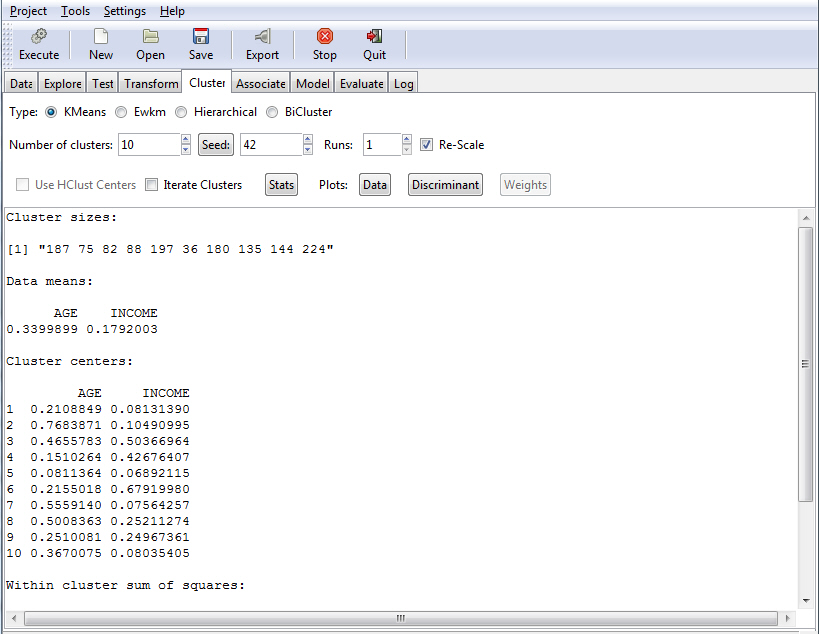Select the Ewkm cluster type
Viewport: 819px width, 634px height.
pos(121,112)
